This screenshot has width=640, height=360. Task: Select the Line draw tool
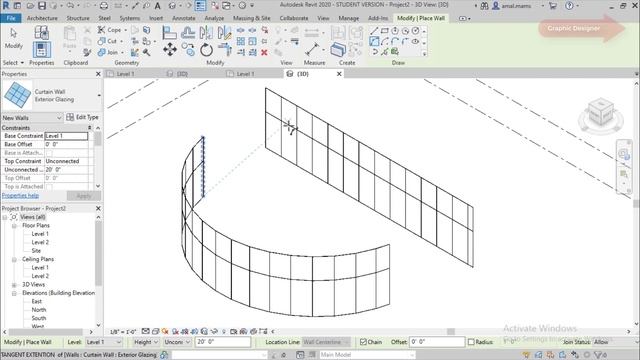[x=374, y=31]
